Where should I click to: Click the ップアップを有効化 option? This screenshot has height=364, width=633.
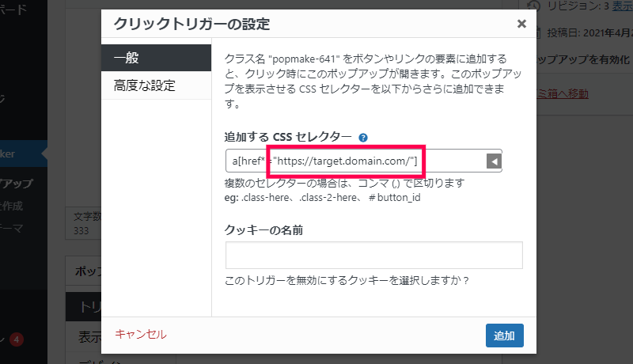[x=583, y=59]
